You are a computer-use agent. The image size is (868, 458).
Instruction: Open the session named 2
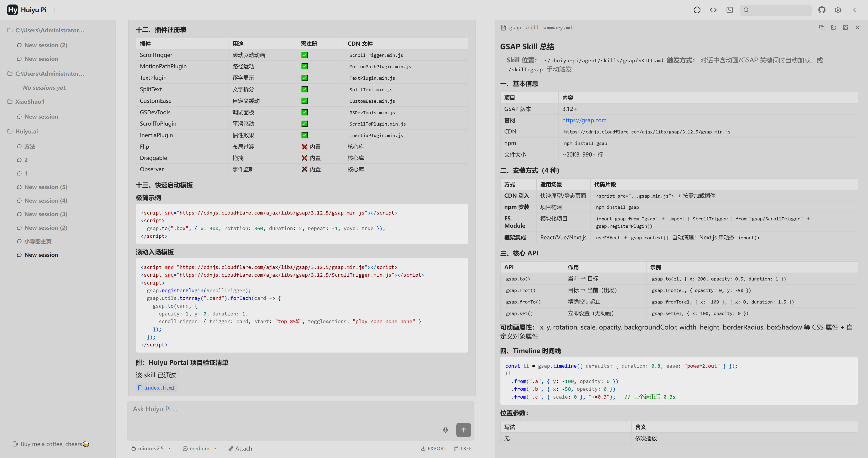click(23, 160)
